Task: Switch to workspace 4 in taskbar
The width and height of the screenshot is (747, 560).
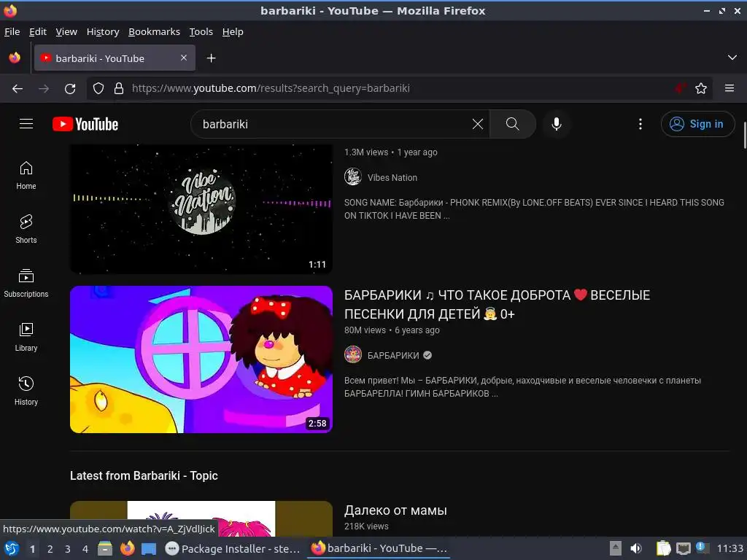Action: click(x=85, y=549)
